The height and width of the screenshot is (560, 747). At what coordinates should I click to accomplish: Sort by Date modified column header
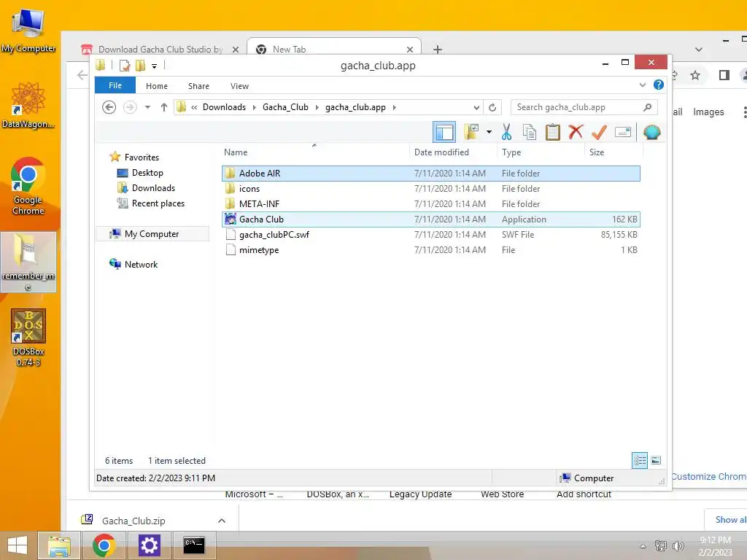pyautogui.click(x=452, y=152)
